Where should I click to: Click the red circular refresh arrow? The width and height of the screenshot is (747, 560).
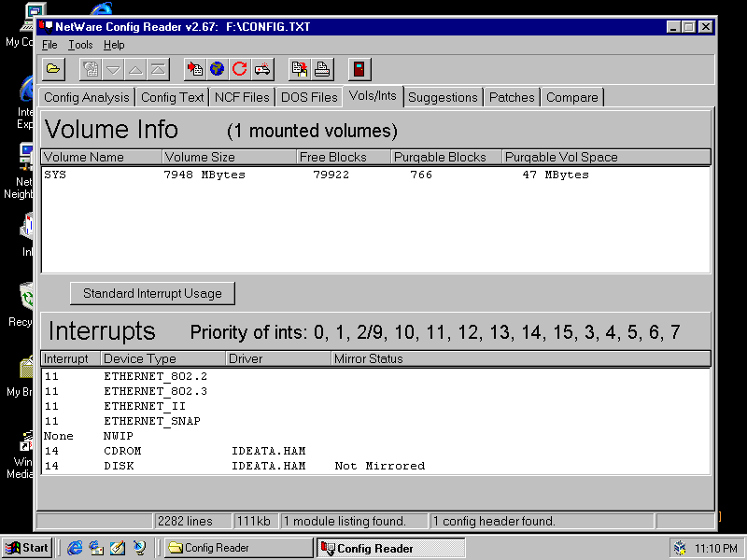(240, 69)
